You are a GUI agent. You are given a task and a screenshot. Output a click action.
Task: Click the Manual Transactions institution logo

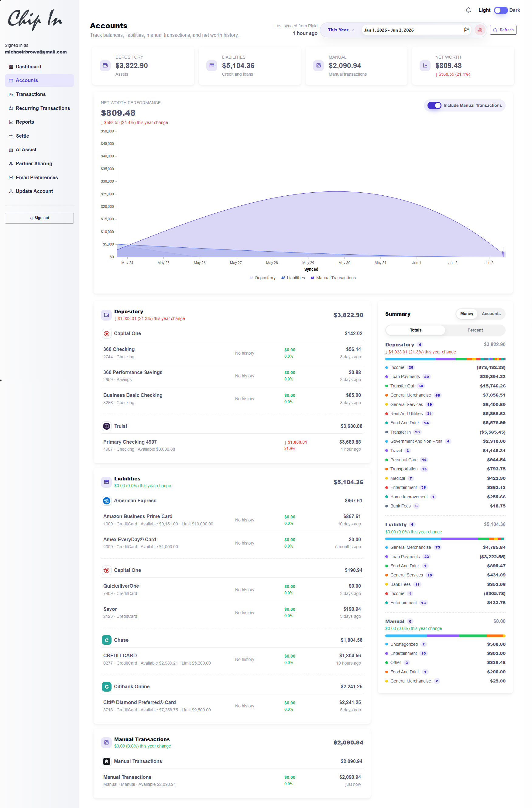(x=107, y=762)
